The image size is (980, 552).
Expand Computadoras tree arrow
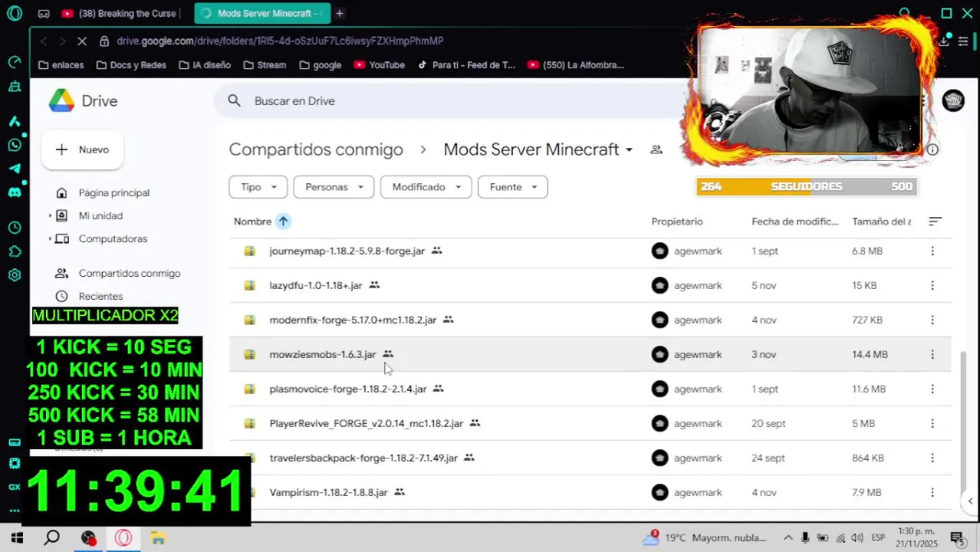(51, 239)
